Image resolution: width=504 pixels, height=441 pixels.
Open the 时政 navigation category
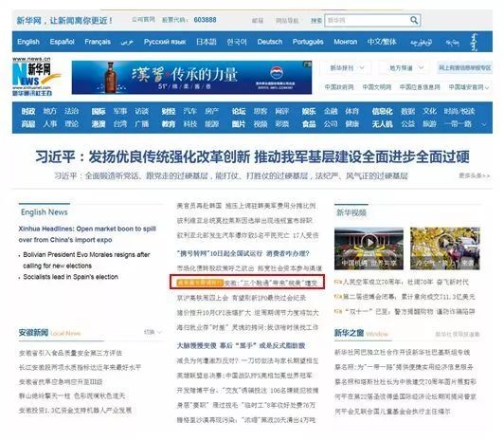coord(28,112)
